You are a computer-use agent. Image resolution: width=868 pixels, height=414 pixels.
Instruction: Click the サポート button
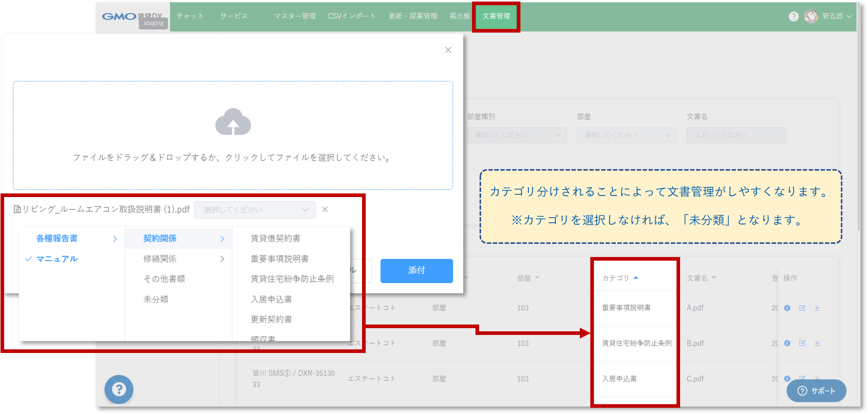816,391
